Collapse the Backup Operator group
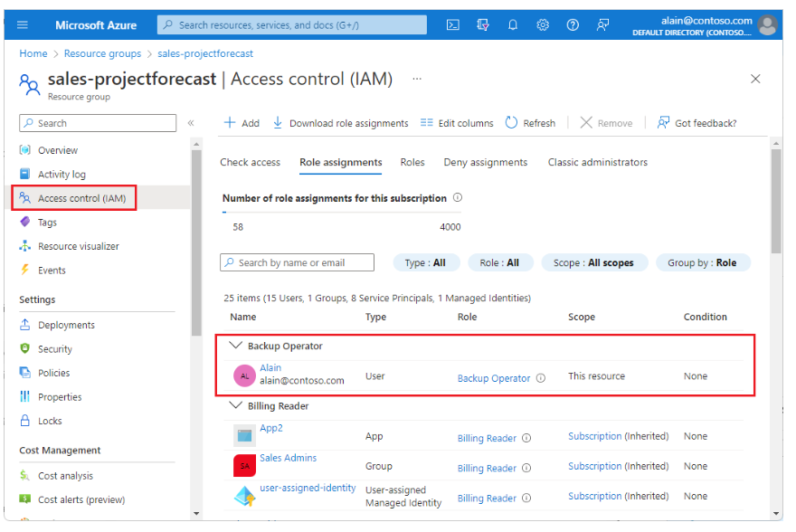Viewport: 796px width, 532px height. pyautogui.click(x=237, y=346)
